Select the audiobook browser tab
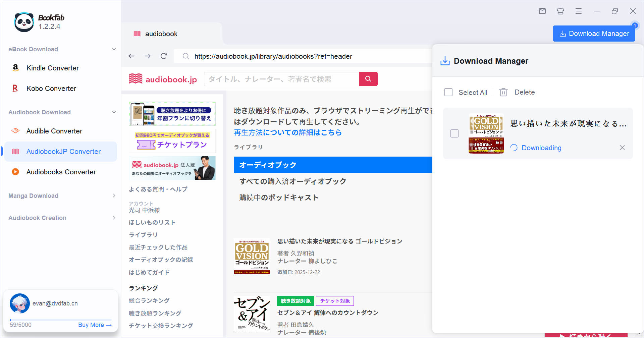 tap(161, 34)
